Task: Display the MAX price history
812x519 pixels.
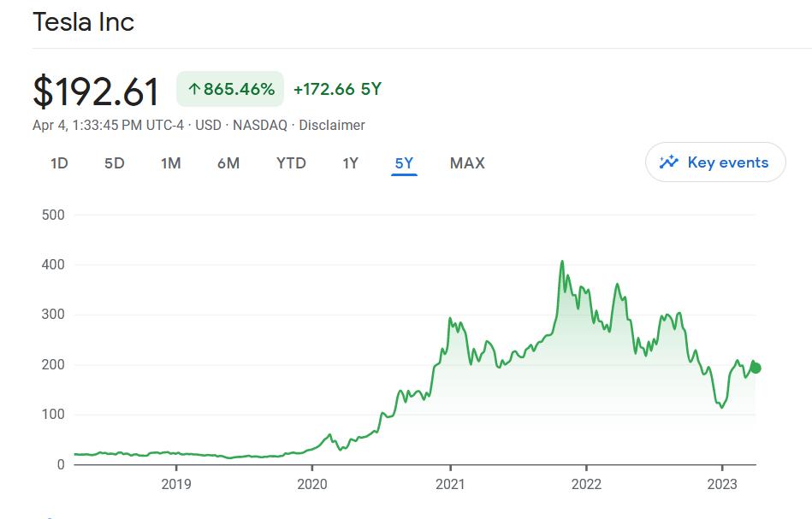Action: (x=467, y=163)
